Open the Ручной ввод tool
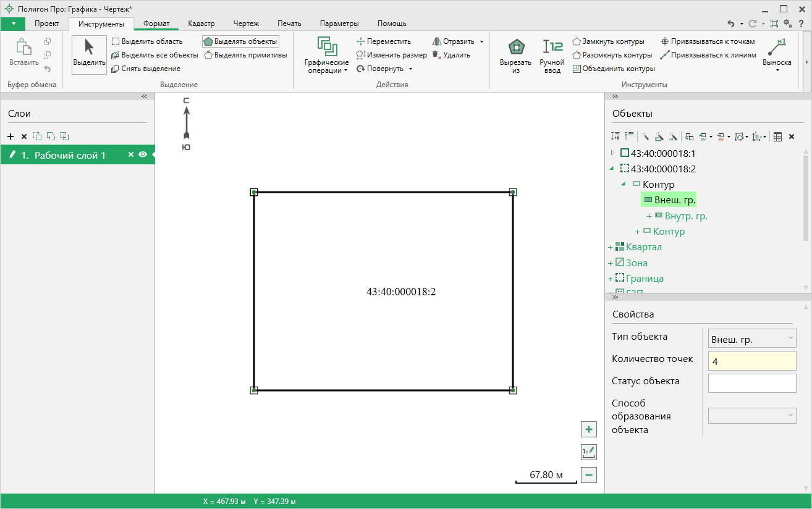The height and width of the screenshot is (509, 812). [x=552, y=48]
